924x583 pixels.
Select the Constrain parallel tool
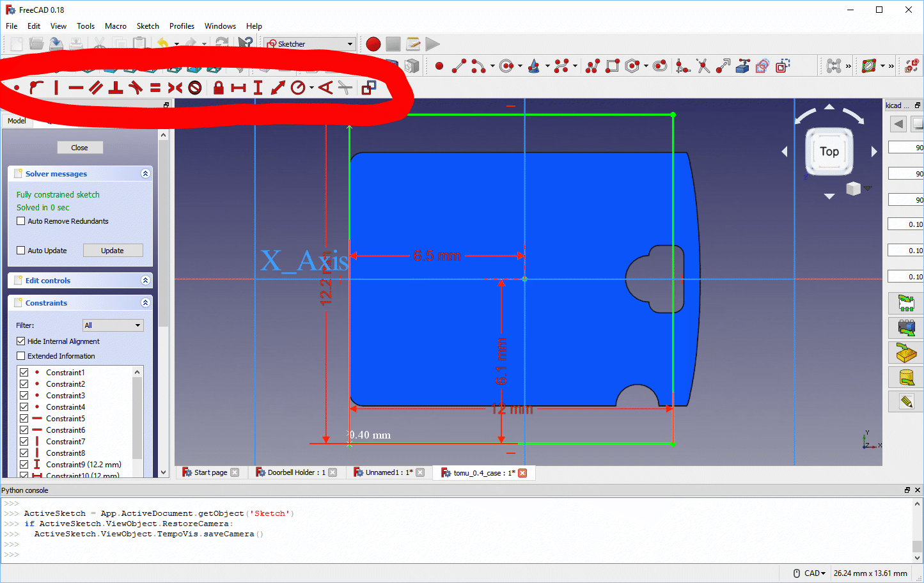pyautogui.click(x=96, y=88)
